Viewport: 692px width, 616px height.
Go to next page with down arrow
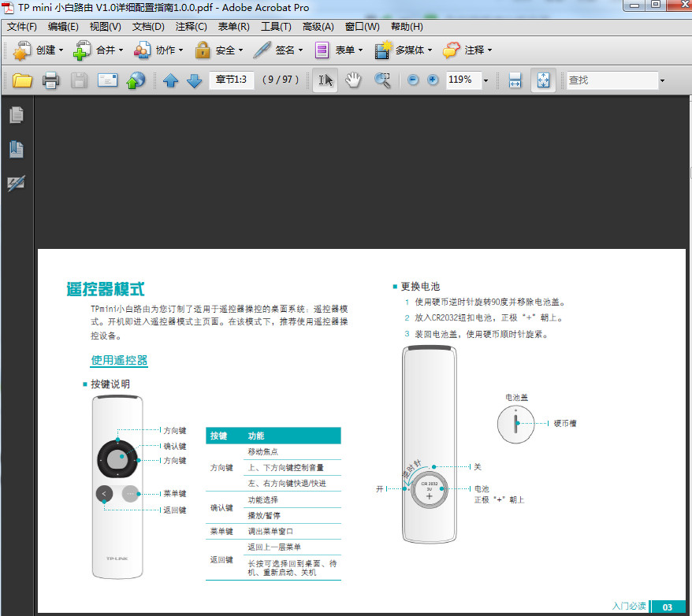tap(194, 80)
